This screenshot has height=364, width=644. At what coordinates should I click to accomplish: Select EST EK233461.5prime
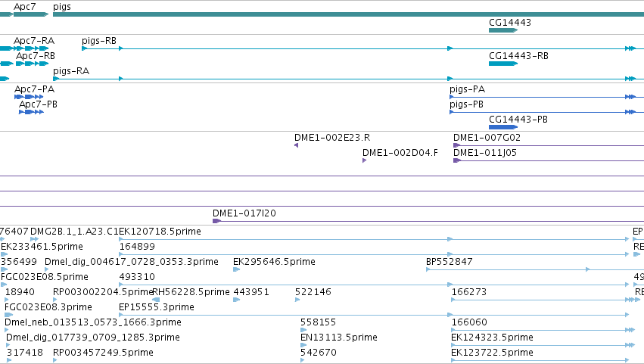pos(42,247)
